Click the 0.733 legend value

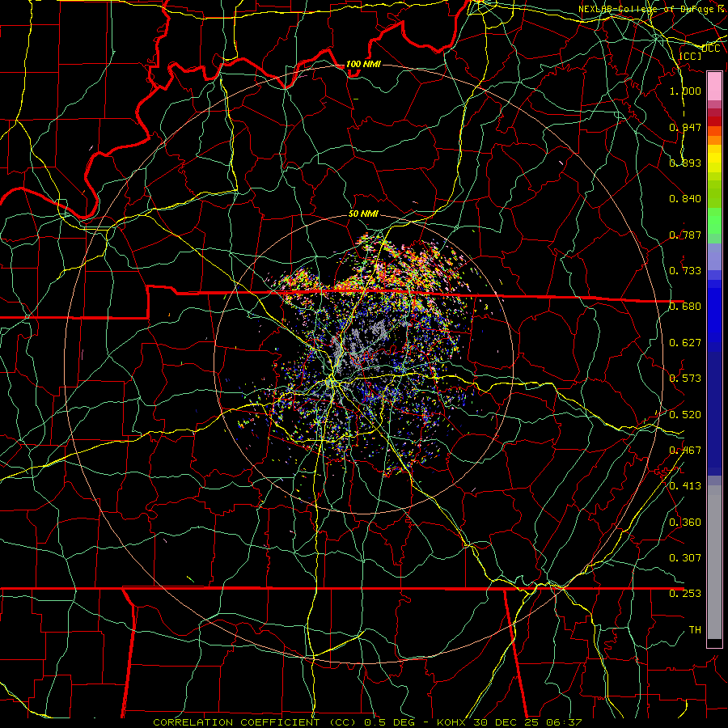tap(685, 270)
